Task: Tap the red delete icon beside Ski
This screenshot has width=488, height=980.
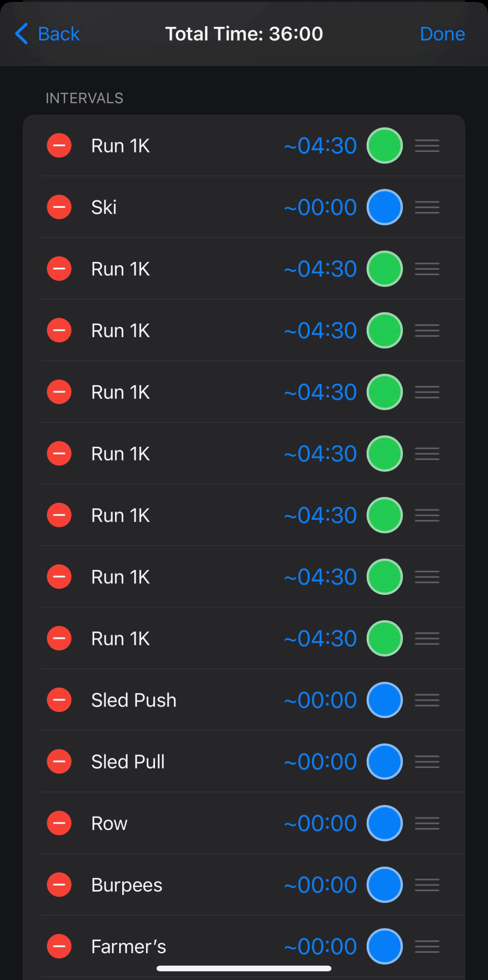Action: (59, 207)
